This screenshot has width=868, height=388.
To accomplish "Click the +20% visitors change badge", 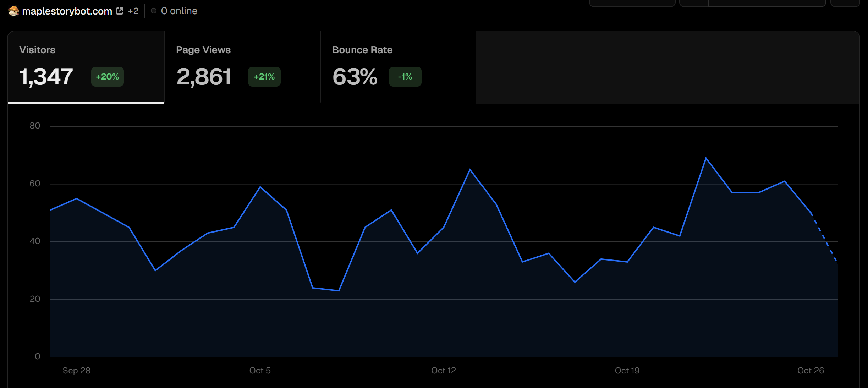I will click(x=107, y=77).
